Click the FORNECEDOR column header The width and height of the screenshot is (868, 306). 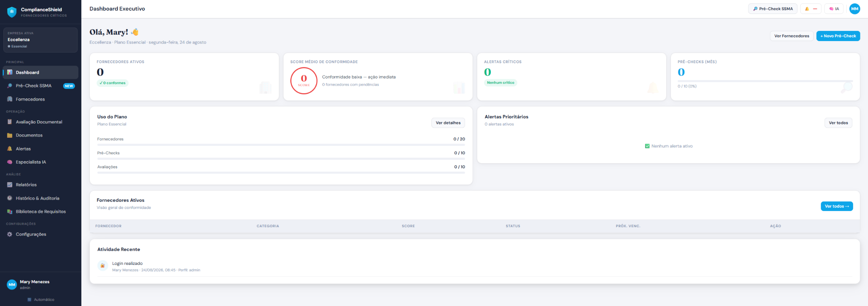(108, 226)
